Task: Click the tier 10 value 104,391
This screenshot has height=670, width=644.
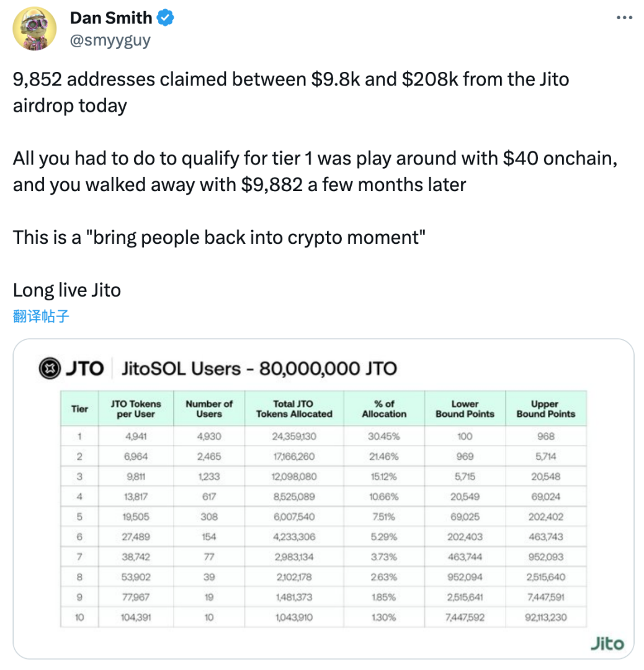Action: pyautogui.click(x=136, y=617)
